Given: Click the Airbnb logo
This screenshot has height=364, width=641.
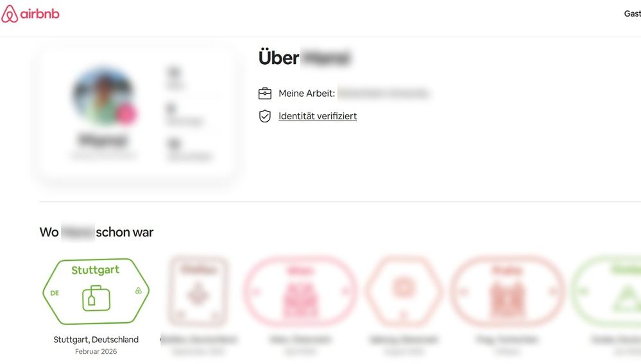Looking at the screenshot, I should [30, 14].
